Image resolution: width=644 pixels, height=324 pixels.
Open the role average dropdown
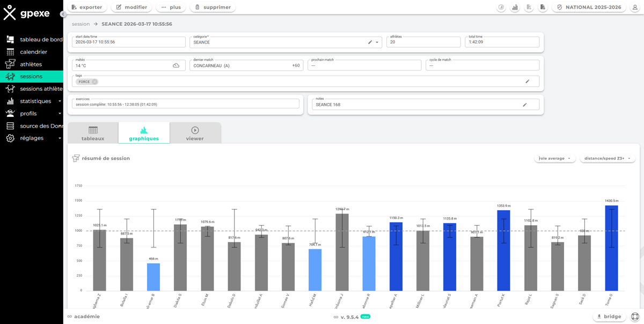click(555, 158)
